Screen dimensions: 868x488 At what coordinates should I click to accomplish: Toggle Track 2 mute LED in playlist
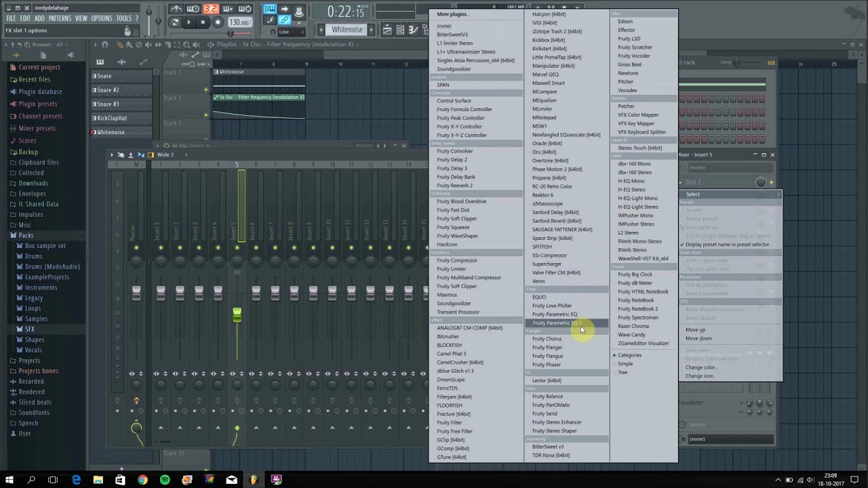click(x=206, y=115)
